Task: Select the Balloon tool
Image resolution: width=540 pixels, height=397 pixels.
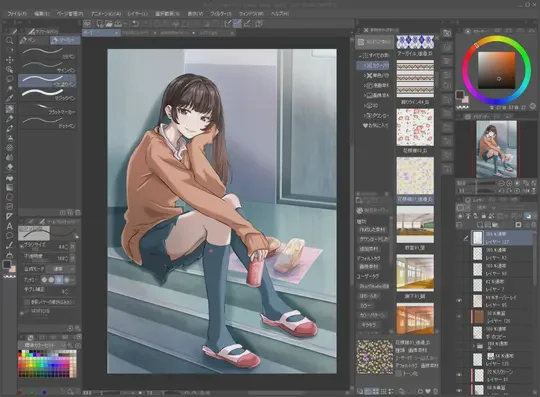Action: (x=9, y=236)
